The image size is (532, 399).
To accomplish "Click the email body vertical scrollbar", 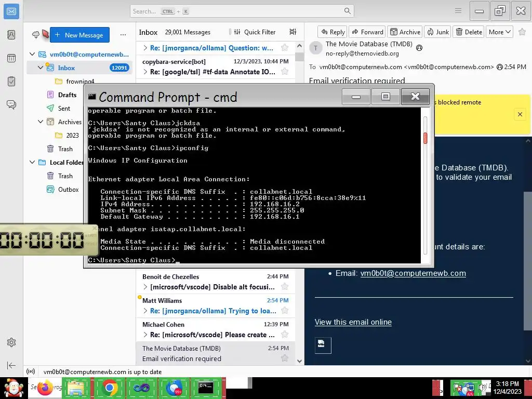I will click(x=528, y=261).
